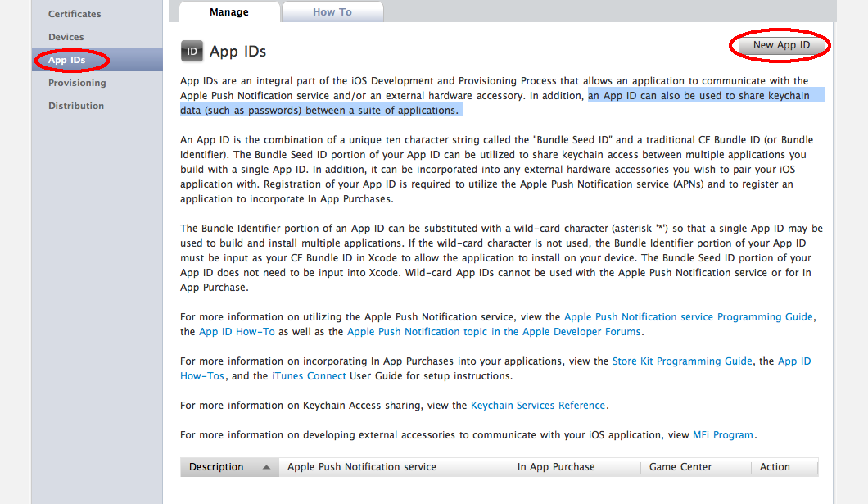Open the MFi Program link
This screenshot has height=504, width=868.
722,435
